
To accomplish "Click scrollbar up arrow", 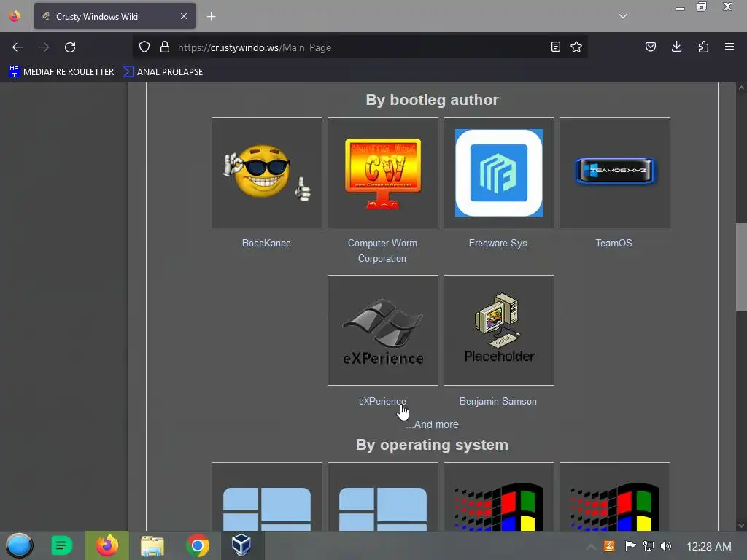I will [x=741, y=87].
